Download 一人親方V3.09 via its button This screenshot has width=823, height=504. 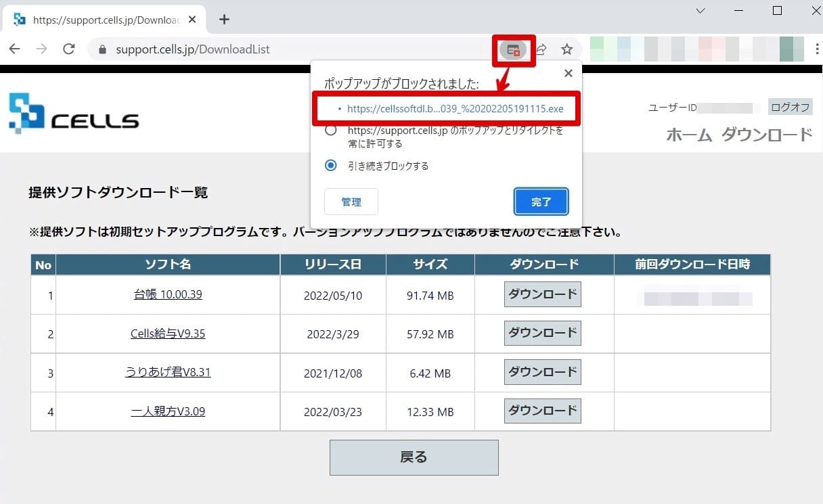pyautogui.click(x=543, y=411)
